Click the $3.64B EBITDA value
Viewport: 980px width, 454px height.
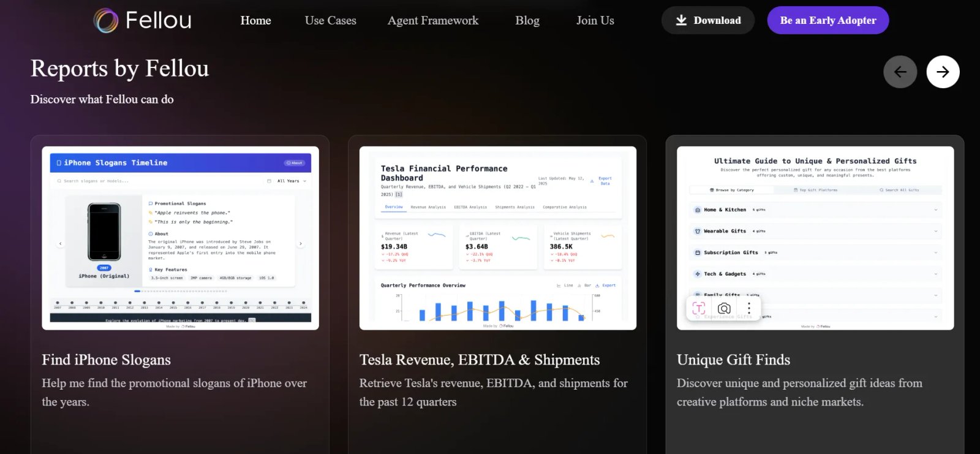click(477, 247)
